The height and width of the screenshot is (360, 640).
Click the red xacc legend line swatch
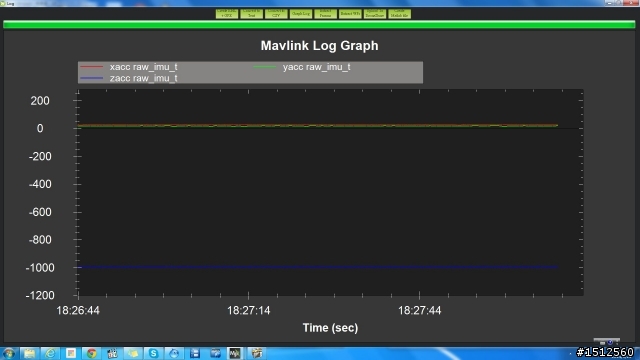[91, 67]
